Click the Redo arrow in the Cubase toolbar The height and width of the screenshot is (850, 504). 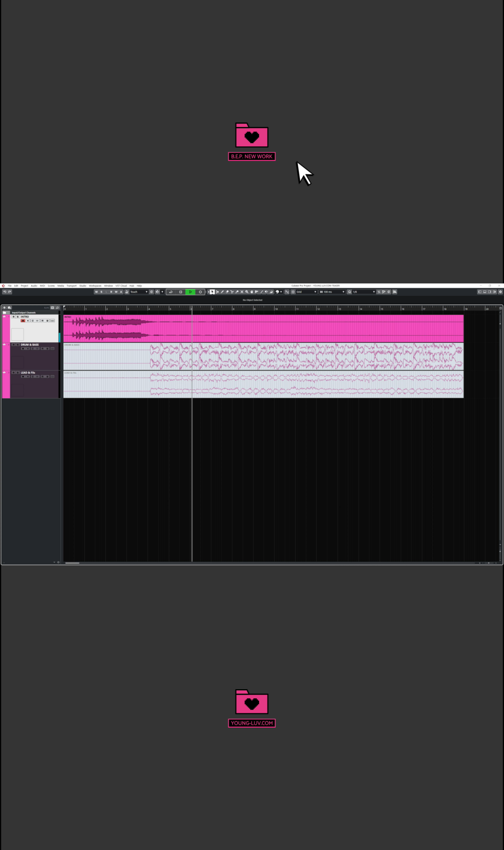coord(10,292)
